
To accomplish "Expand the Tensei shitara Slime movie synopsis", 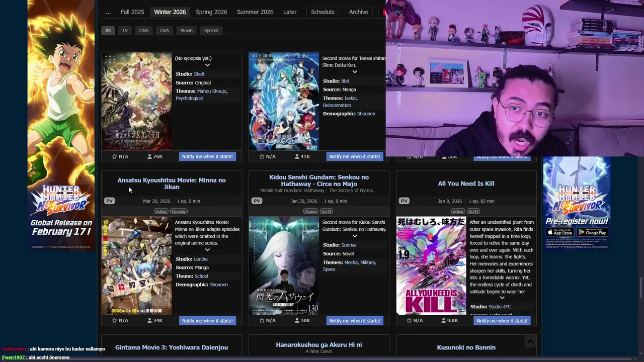I will (x=355, y=72).
